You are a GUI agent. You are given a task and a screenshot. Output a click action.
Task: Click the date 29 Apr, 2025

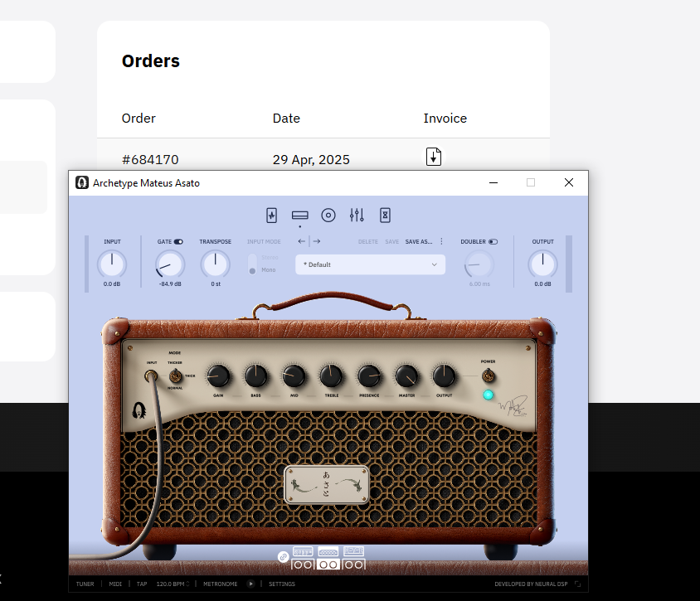coord(311,160)
